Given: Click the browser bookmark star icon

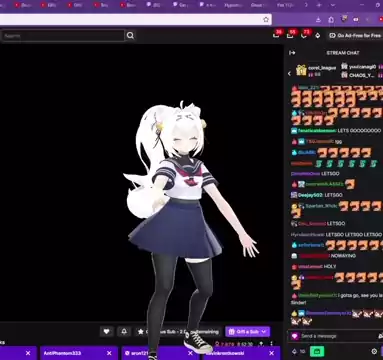Looking at the screenshot, I should click(266, 19).
